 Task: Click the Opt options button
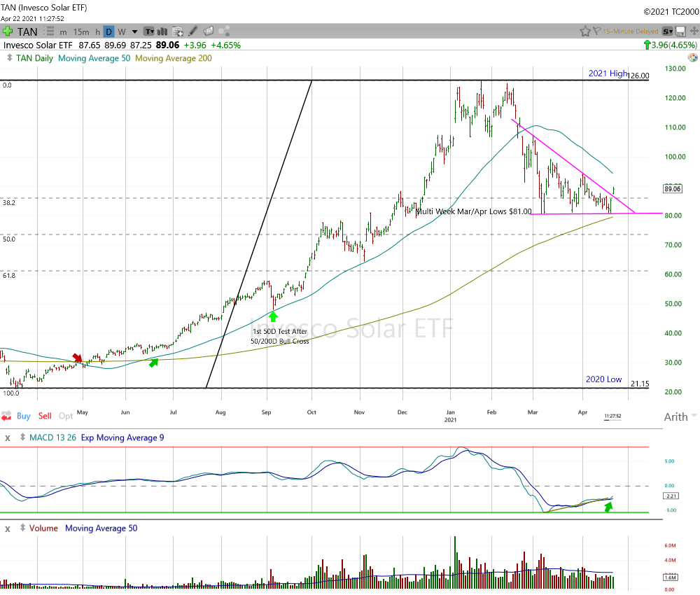[x=66, y=416]
